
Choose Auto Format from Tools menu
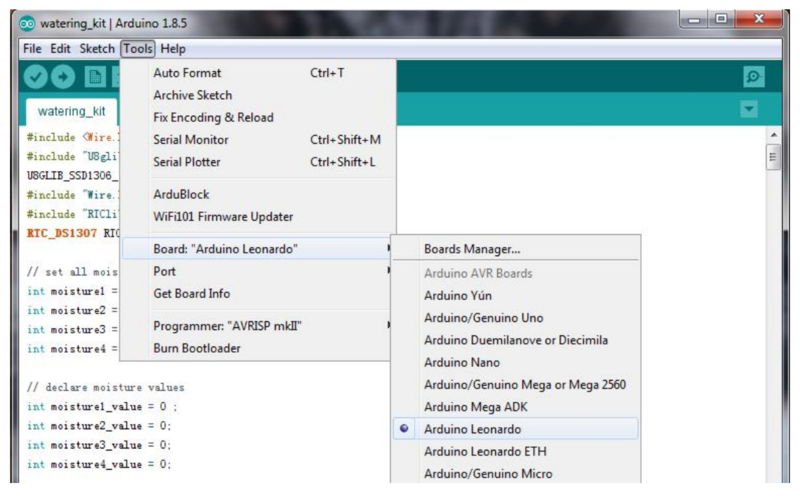coord(258,73)
